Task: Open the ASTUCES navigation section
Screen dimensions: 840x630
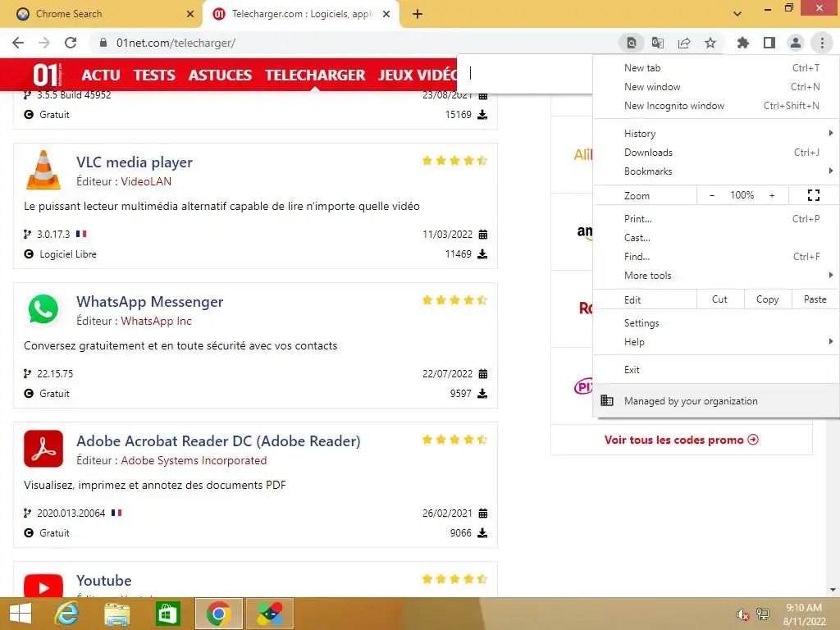Action: pyautogui.click(x=220, y=75)
